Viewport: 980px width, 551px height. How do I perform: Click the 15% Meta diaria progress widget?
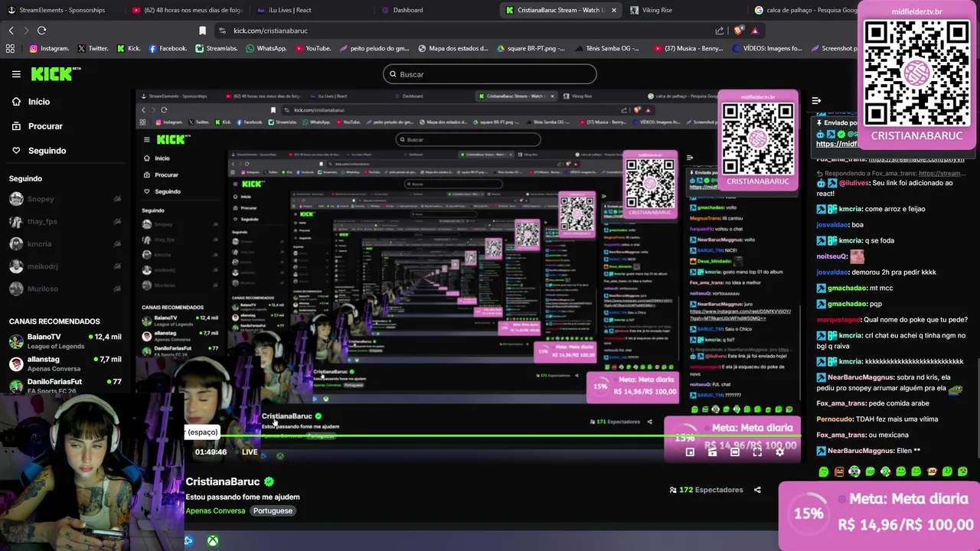(x=879, y=515)
